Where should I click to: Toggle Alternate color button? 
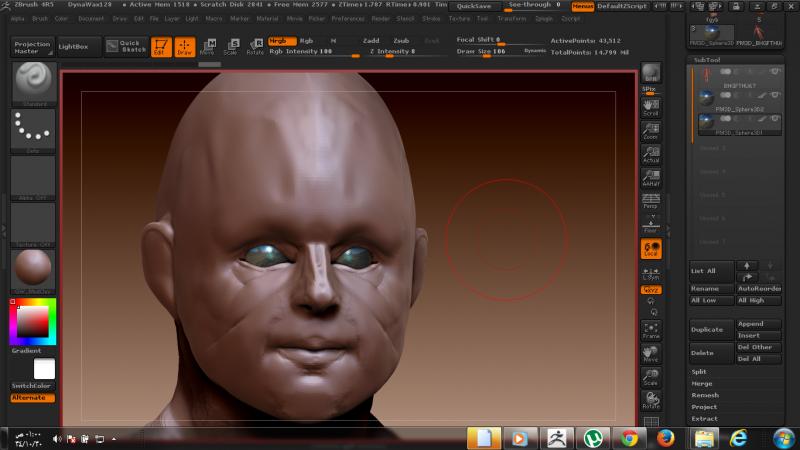(x=32, y=398)
